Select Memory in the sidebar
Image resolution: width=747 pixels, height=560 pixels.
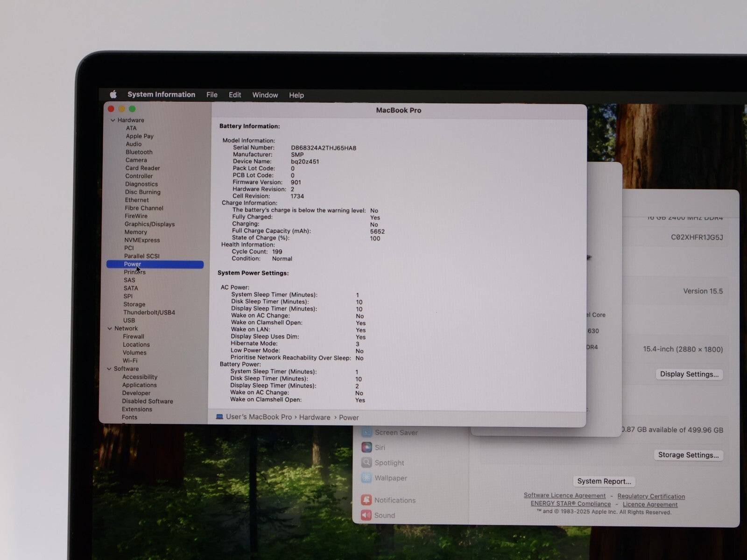(135, 232)
